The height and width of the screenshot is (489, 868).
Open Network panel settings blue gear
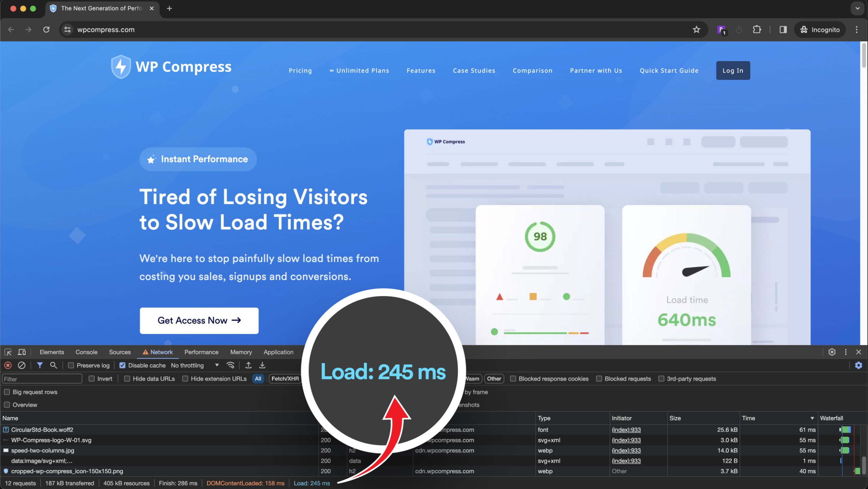(x=859, y=365)
